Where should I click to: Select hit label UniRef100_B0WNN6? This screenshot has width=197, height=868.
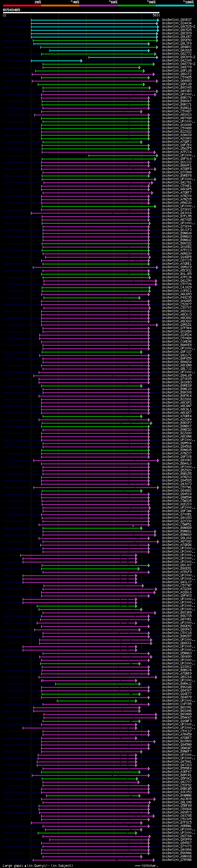click(x=177, y=795)
